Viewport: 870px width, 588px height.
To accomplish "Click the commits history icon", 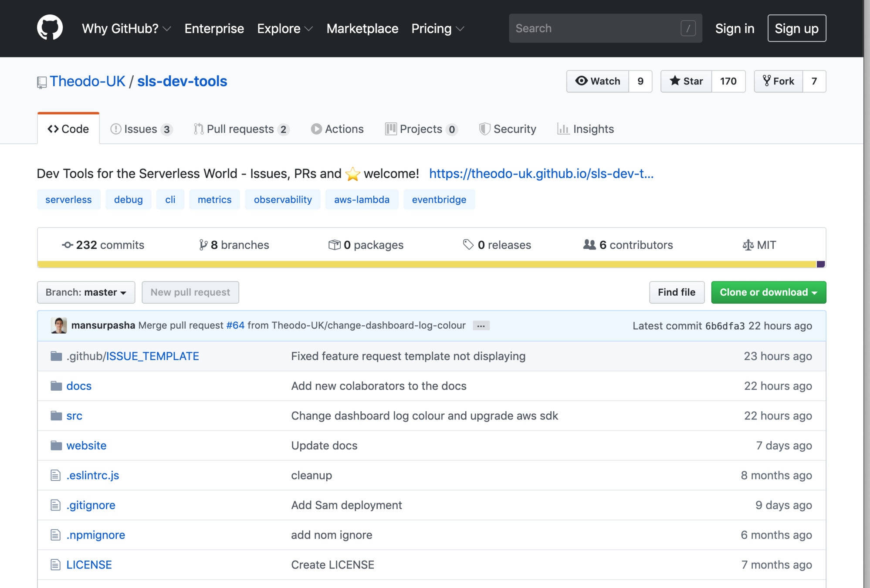I will [68, 245].
